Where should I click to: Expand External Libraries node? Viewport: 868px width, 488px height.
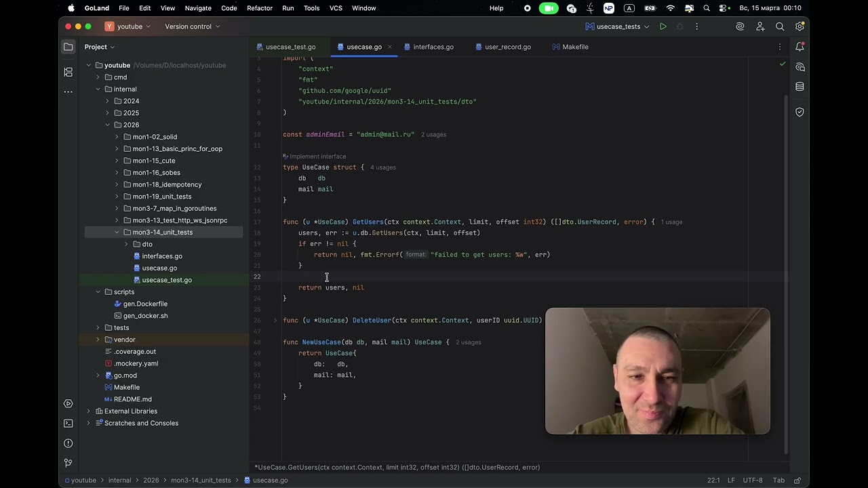click(x=88, y=411)
